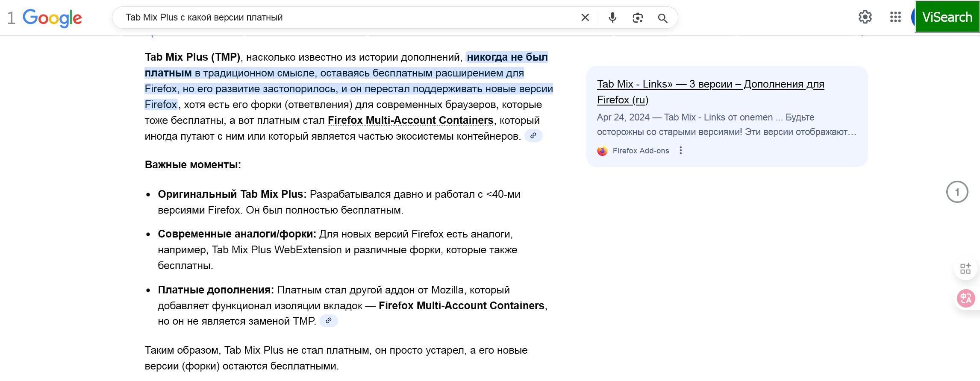Clear the search query with the X
This screenshot has width=980, height=381.
click(x=585, y=18)
